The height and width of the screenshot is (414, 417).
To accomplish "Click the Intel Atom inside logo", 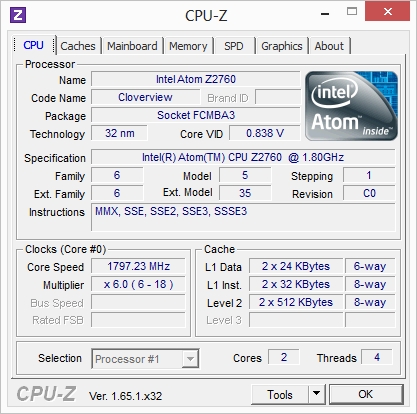I will 351,106.
